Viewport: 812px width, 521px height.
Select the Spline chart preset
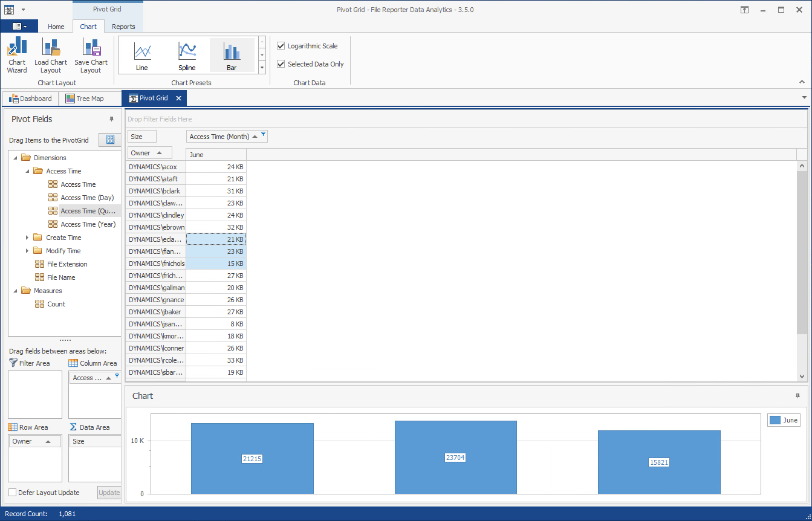click(187, 55)
